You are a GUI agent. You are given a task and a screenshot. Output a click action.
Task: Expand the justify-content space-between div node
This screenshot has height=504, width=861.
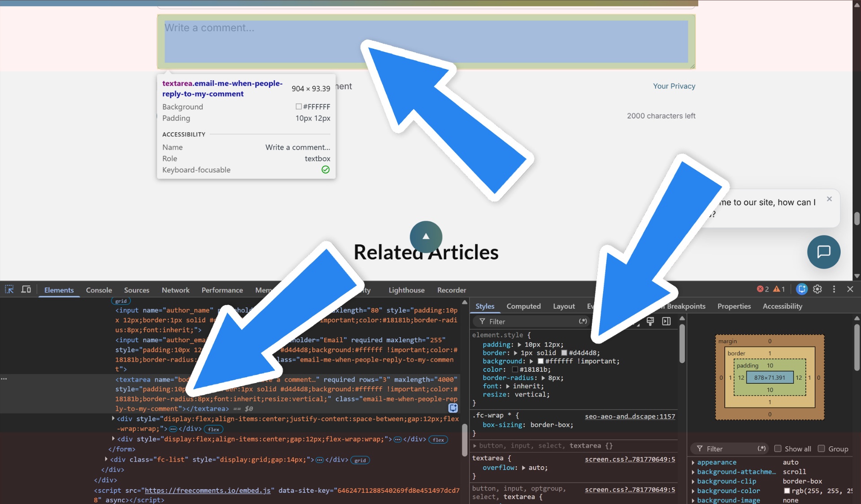113,418
